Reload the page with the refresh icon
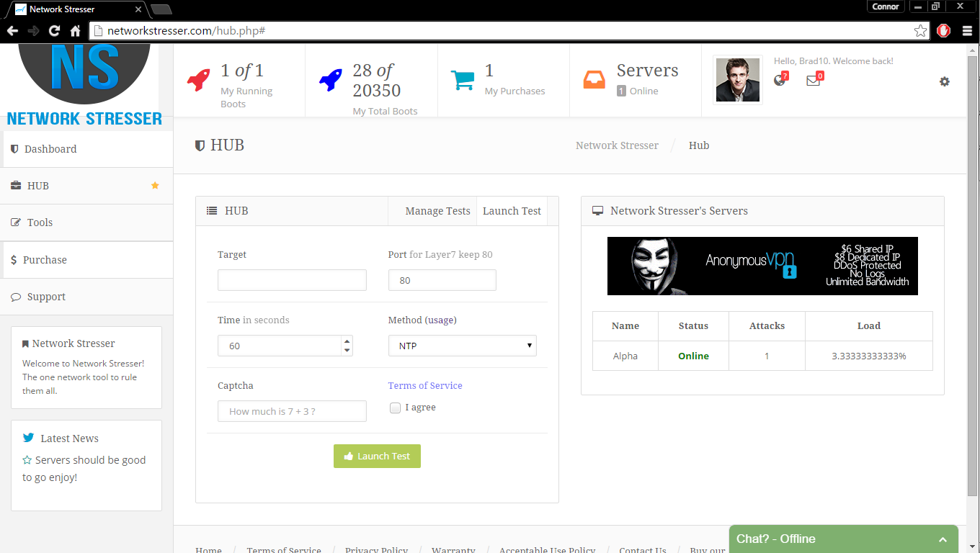The height and width of the screenshot is (553, 980). pos(54,31)
